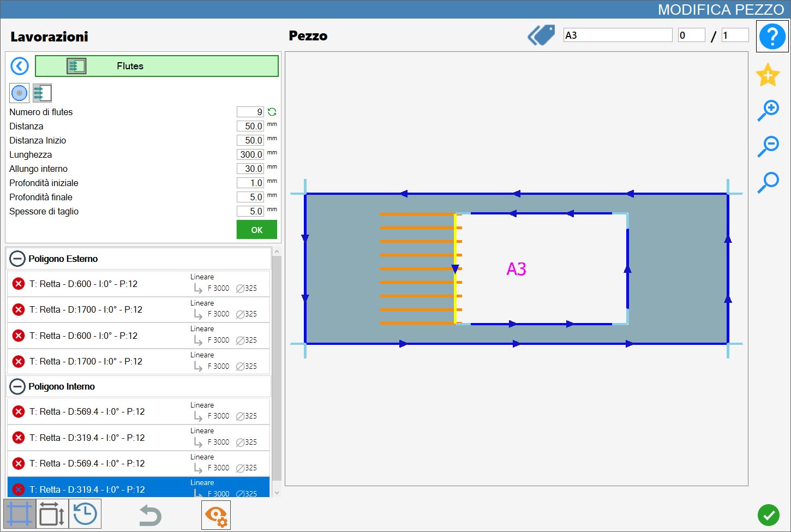Click the blue label tag icon
The height and width of the screenshot is (532, 791).
541,35
